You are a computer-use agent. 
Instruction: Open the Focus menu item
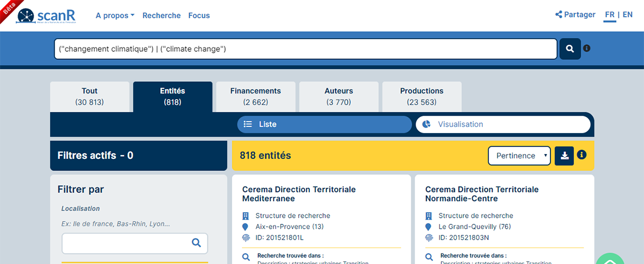point(199,15)
